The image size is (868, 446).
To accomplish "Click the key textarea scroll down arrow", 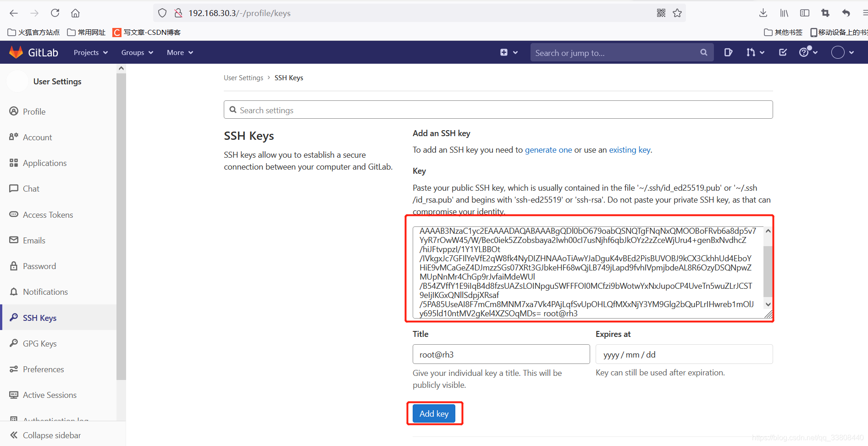I will click(x=768, y=304).
